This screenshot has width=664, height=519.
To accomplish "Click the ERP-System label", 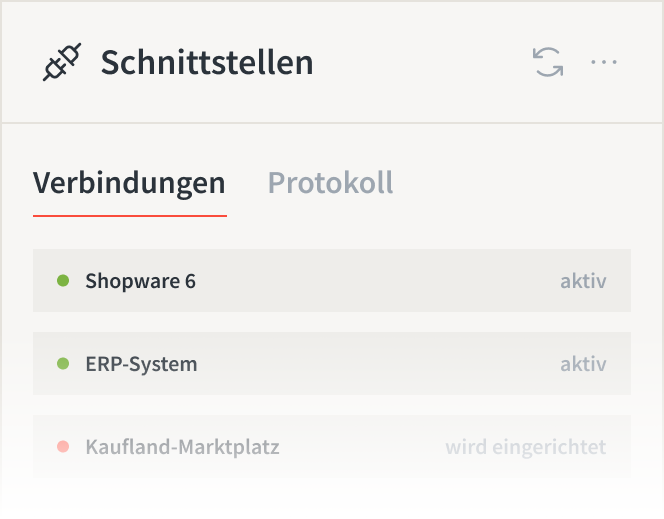I will (141, 364).
